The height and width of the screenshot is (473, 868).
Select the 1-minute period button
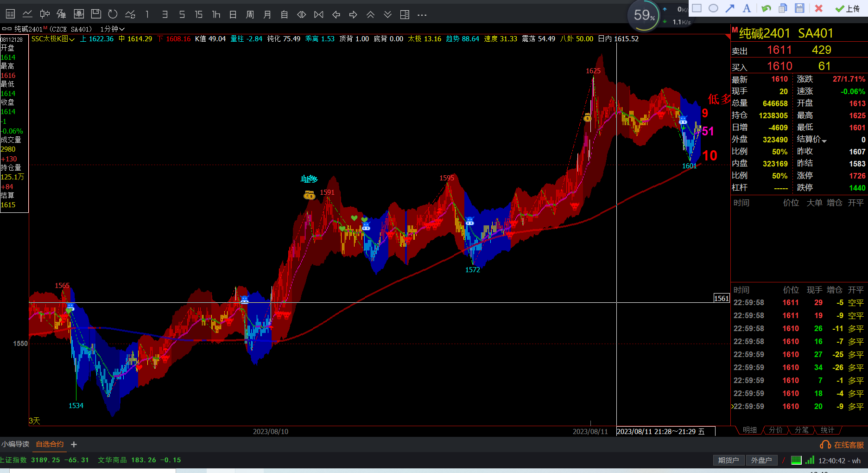(147, 14)
